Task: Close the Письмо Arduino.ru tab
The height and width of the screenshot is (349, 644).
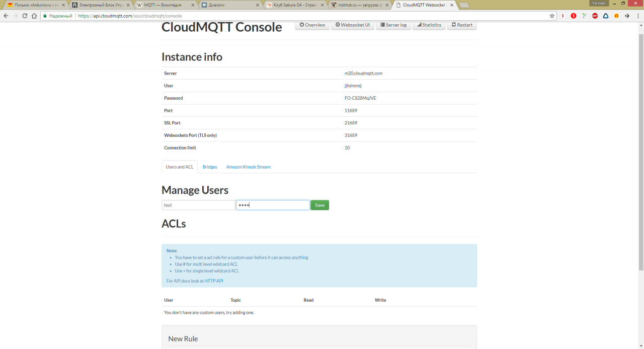Action: 63,5
